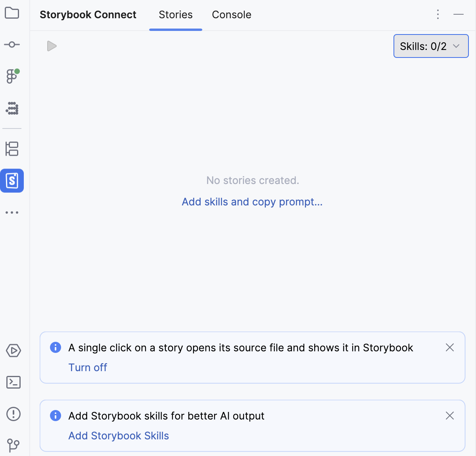Switch to the Stories tab

click(x=176, y=15)
